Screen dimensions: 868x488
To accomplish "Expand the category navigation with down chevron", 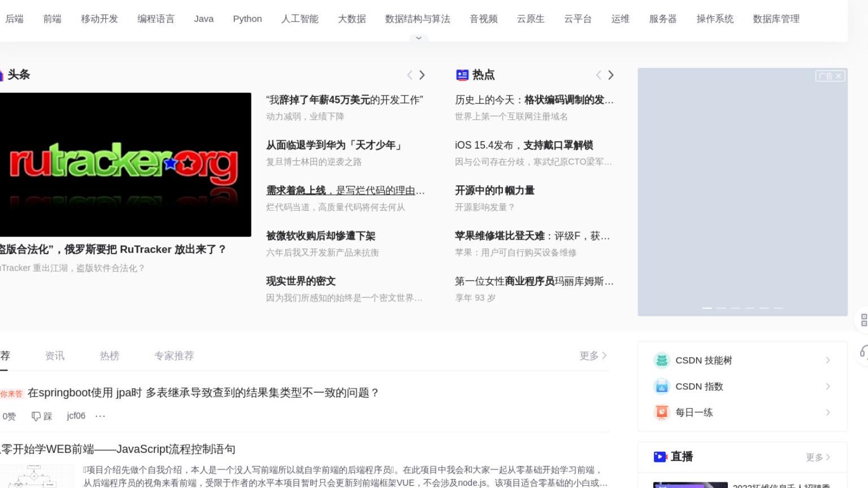I will pos(419,38).
